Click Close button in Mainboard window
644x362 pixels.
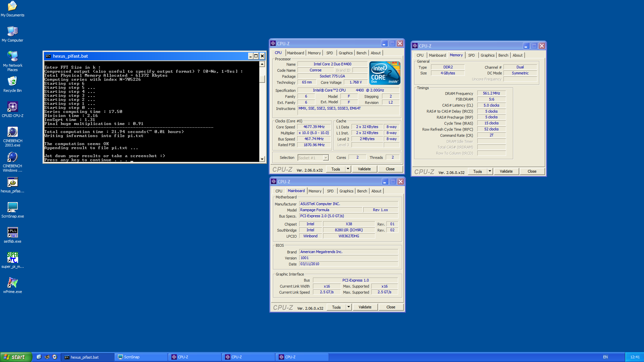point(391,307)
